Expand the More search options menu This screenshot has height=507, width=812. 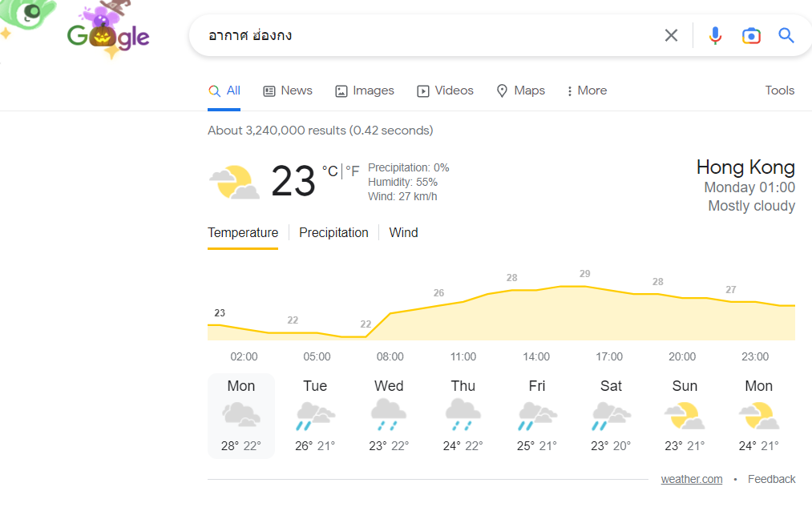tap(586, 91)
